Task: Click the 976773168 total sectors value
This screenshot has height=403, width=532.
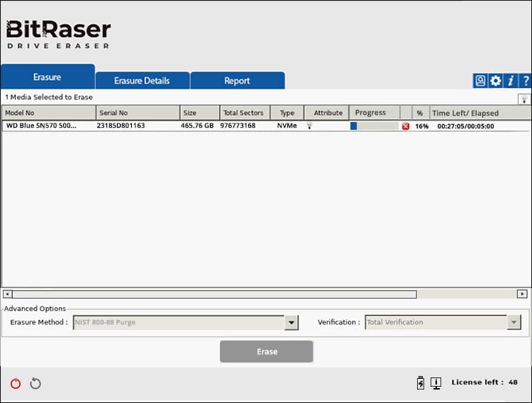Action: coord(238,126)
